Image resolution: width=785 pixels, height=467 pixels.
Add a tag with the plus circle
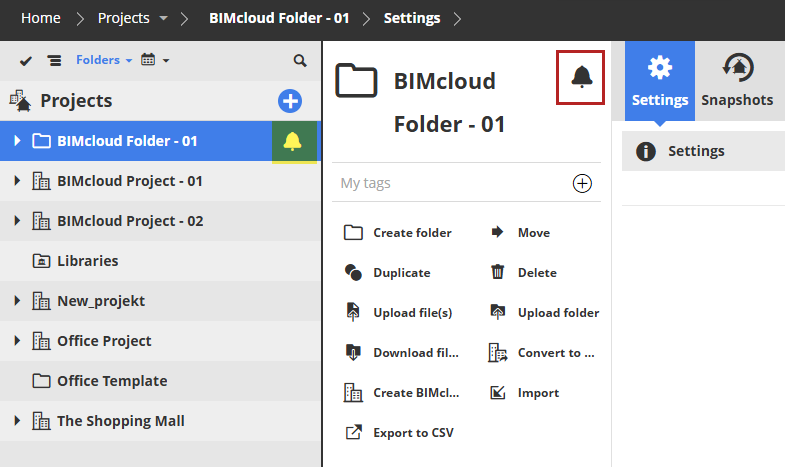click(x=582, y=183)
